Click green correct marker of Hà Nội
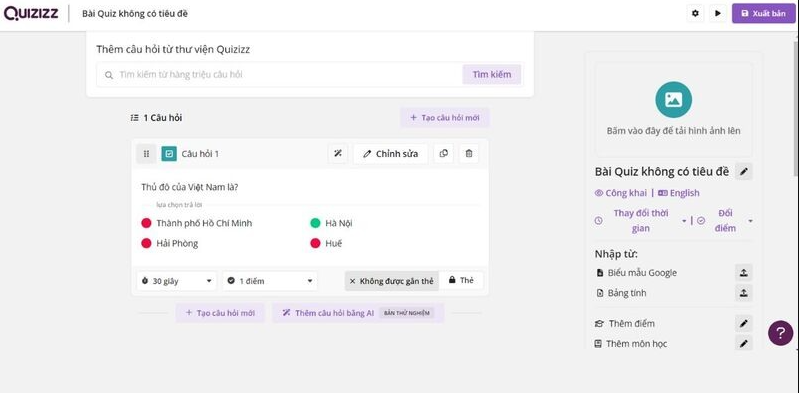 click(x=315, y=223)
